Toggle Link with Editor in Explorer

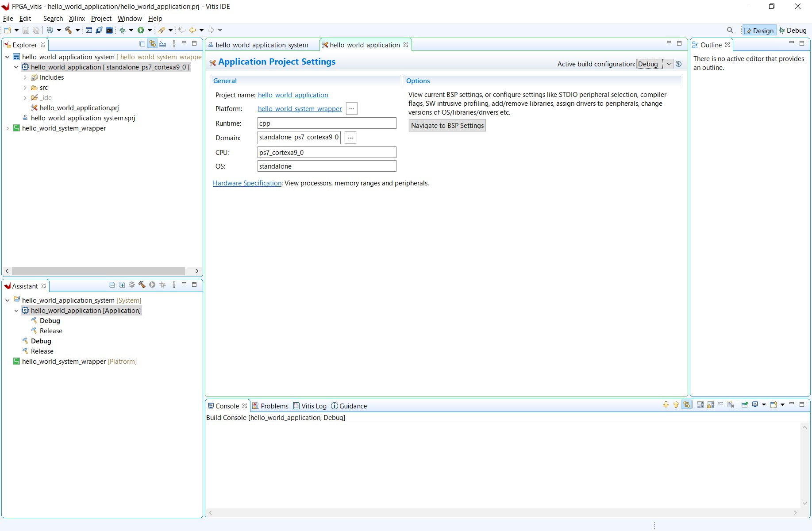(x=153, y=44)
